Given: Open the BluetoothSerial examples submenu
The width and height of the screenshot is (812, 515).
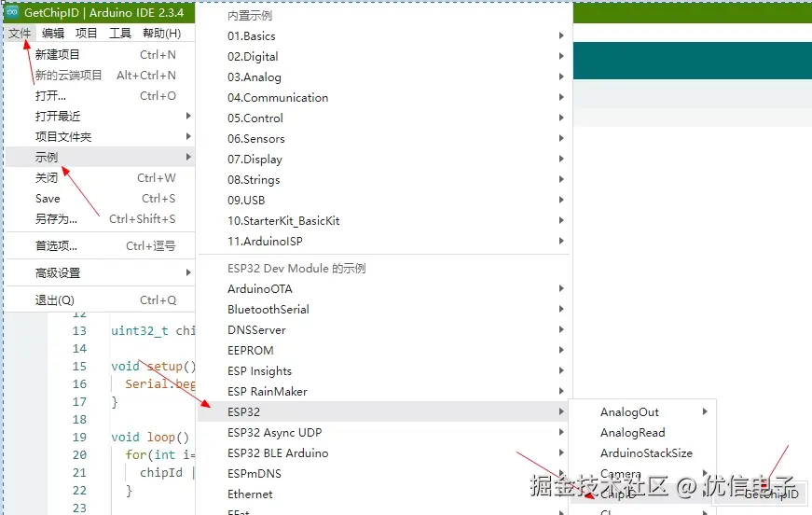Looking at the screenshot, I should tap(384, 310).
